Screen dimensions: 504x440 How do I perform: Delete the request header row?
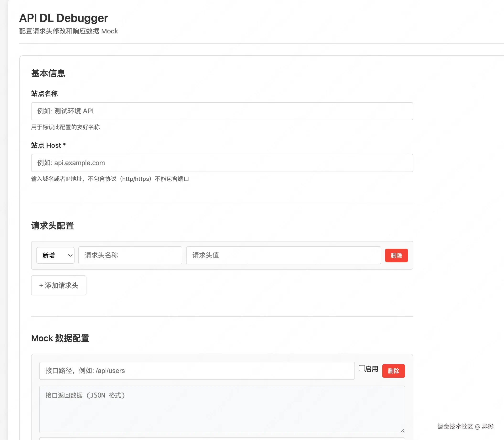coord(396,255)
